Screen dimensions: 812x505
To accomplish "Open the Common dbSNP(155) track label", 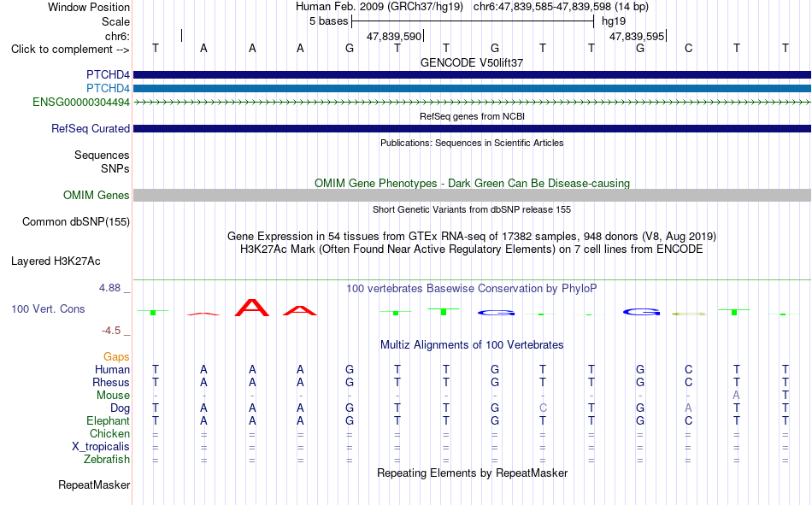I will [75, 221].
